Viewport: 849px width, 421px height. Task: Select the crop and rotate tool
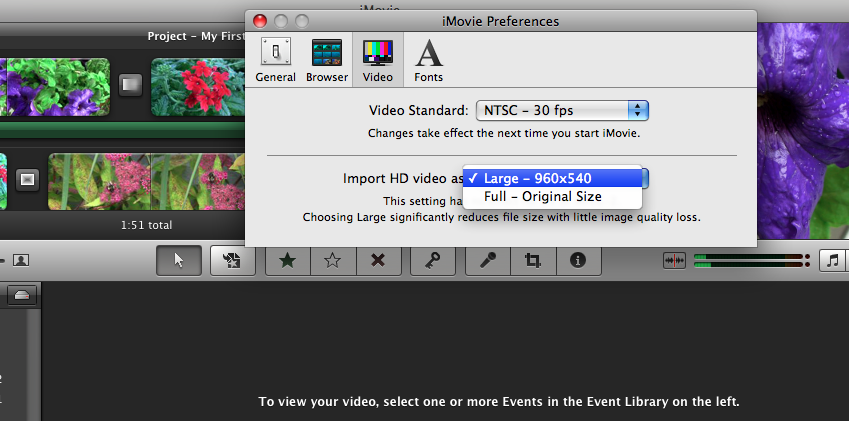pos(533,261)
